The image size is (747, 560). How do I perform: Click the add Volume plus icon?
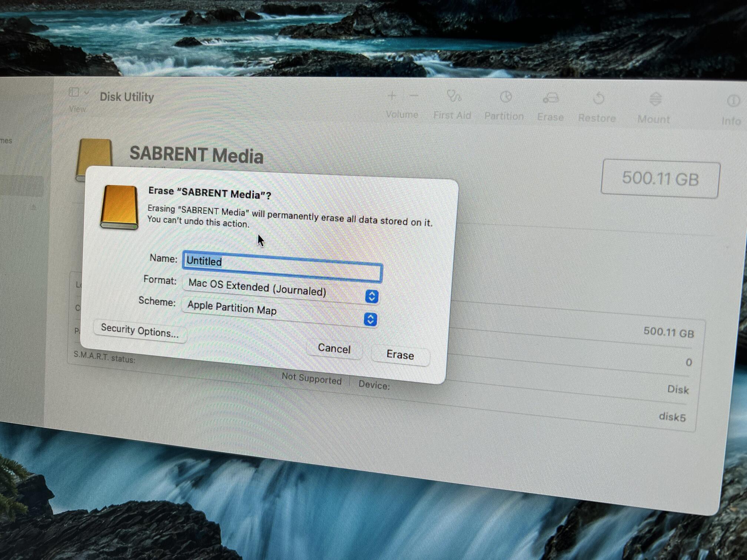(392, 96)
